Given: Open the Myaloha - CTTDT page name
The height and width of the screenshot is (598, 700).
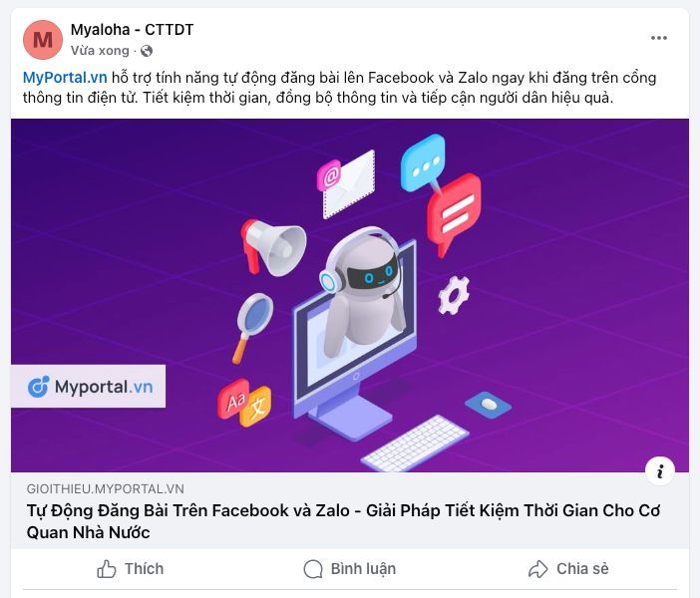Looking at the screenshot, I should pyautogui.click(x=132, y=30).
